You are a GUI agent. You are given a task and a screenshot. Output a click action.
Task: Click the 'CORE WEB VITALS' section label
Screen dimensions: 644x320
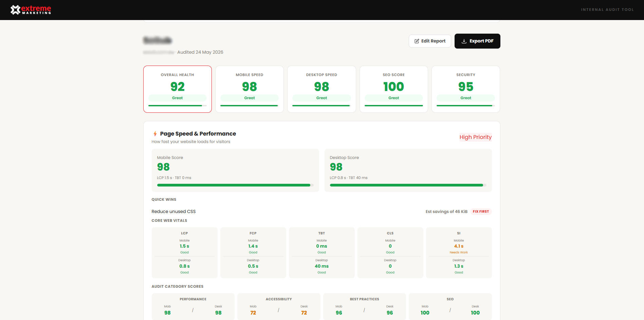169,221
